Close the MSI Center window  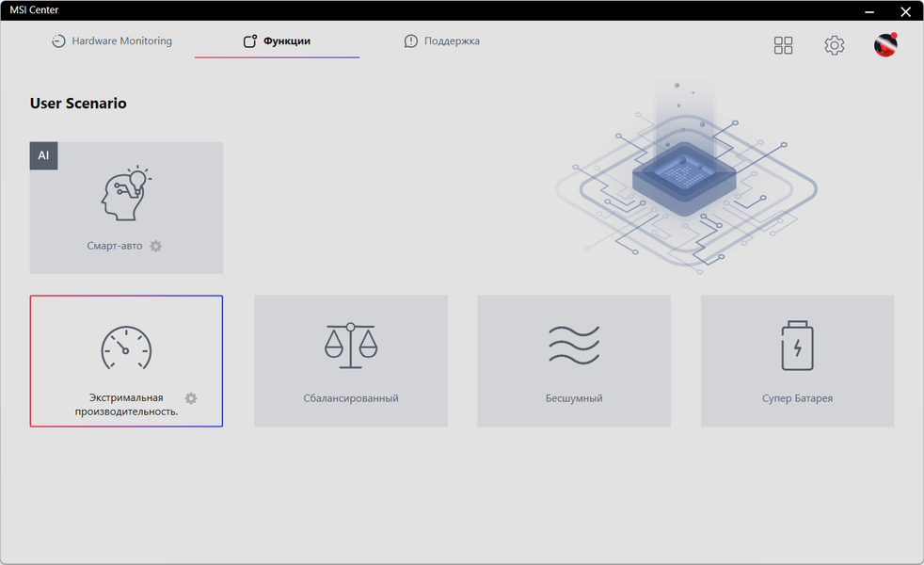pyautogui.click(x=906, y=10)
